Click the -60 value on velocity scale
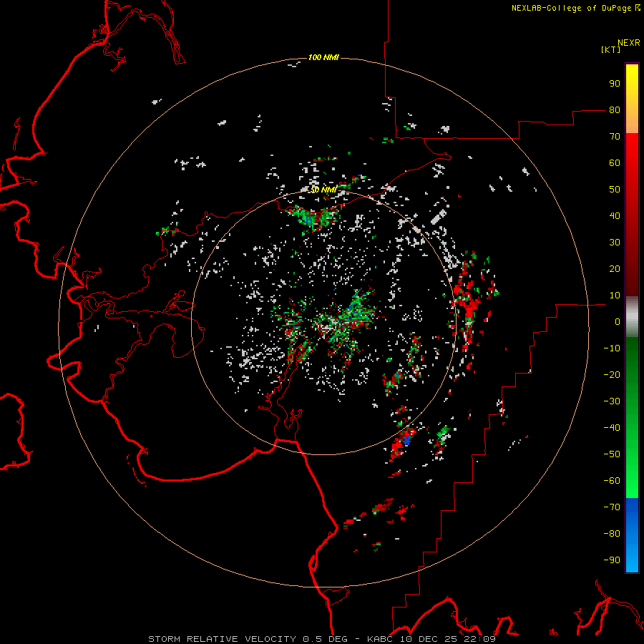The width and height of the screenshot is (644, 644). (x=612, y=481)
